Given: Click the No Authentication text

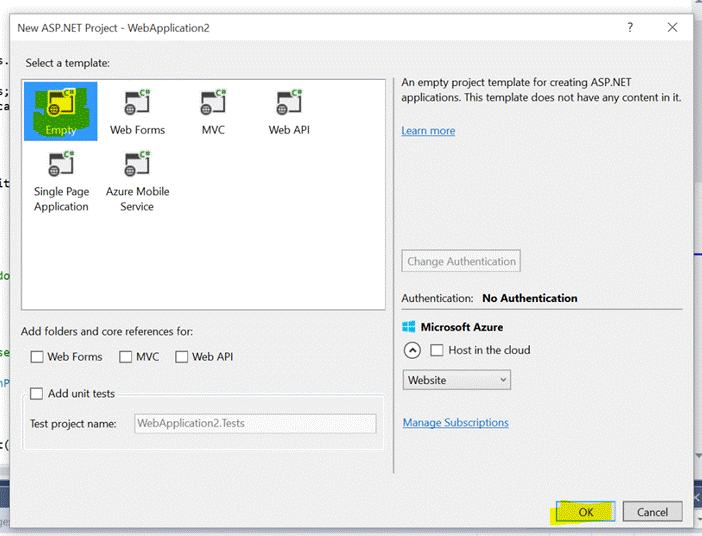Looking at the screenshot, I should (x=530, y=298).
